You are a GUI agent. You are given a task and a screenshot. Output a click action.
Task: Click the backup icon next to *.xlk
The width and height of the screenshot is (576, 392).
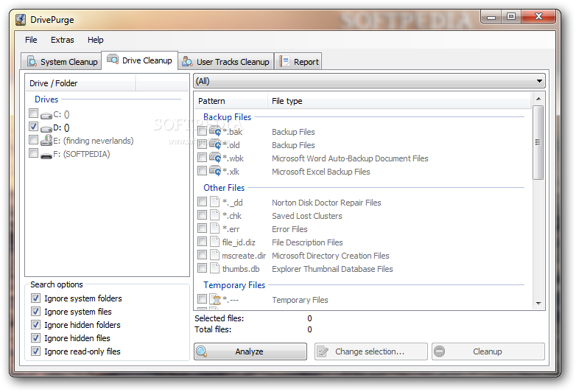[x=215, y=170]
